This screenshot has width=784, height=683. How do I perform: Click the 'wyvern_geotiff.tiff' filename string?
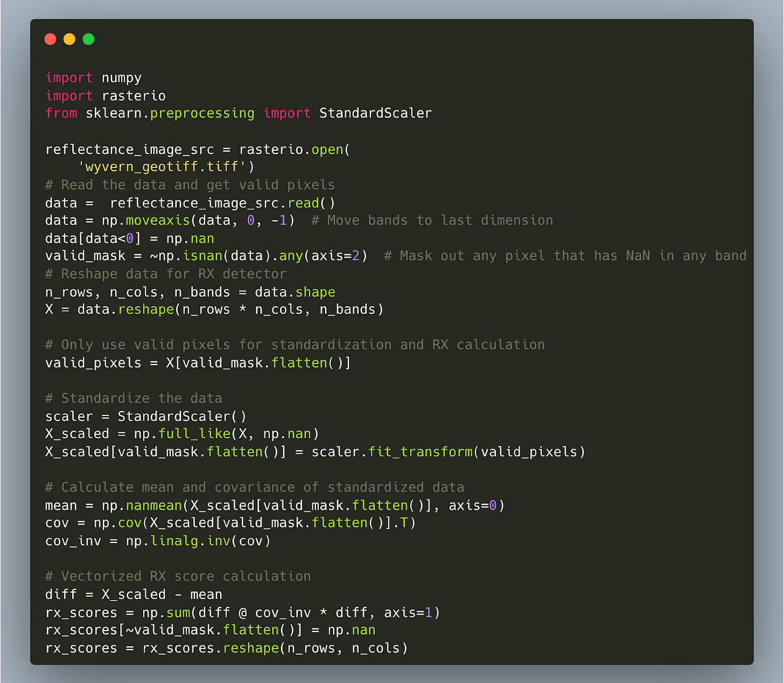162,167
